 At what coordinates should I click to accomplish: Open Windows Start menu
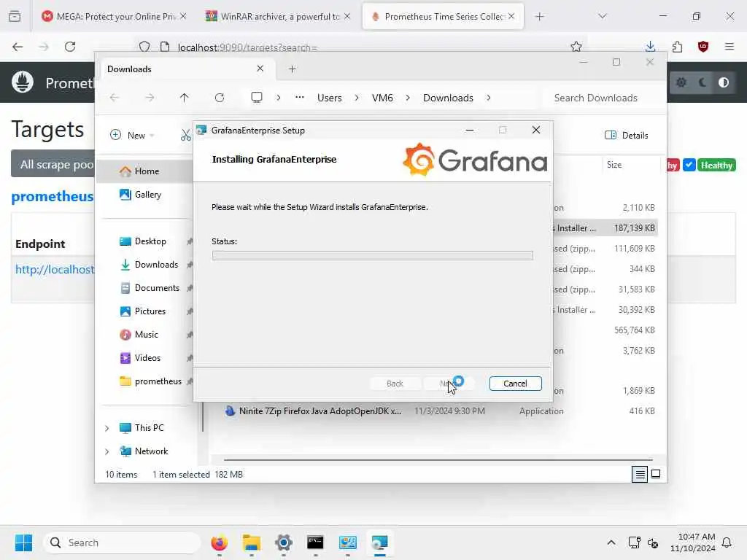point(23,542)
